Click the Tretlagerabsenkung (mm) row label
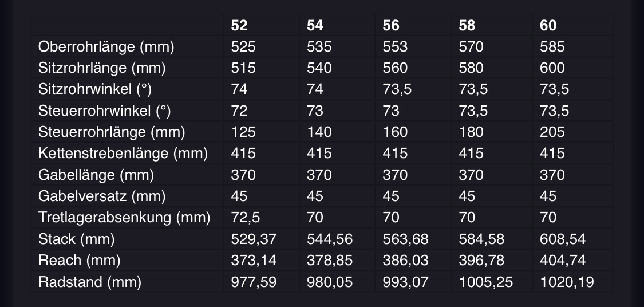 124,218
